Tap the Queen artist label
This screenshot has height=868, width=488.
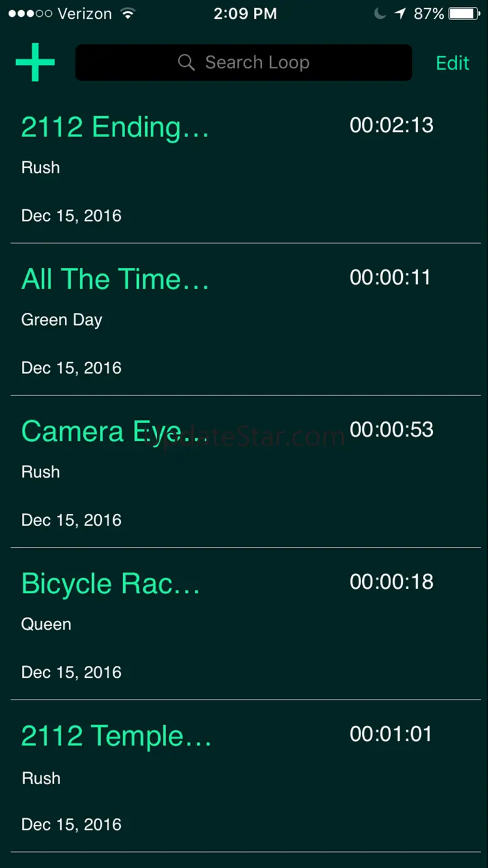pyautogui.click(x=46, y=624)
